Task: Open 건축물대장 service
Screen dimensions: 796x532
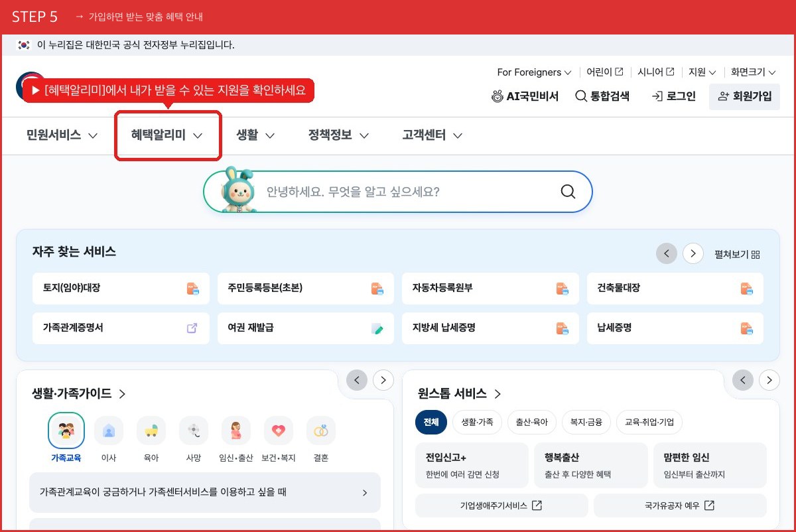Action: point(675,289)
